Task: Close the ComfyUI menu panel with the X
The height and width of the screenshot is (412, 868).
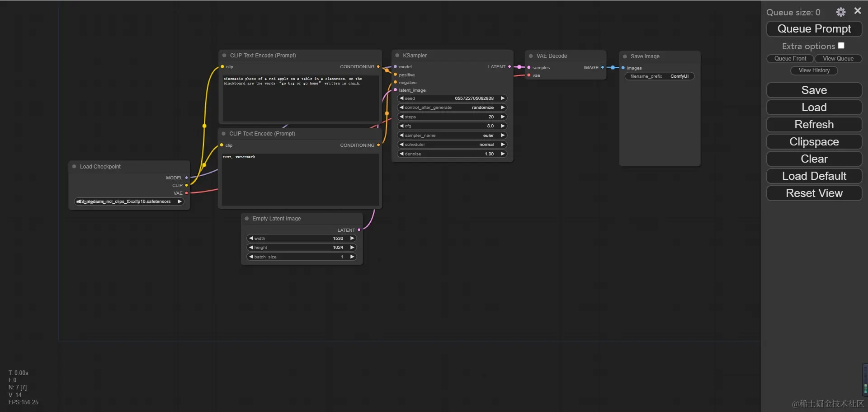Action: pyautogui.click(x=858, y=11)
